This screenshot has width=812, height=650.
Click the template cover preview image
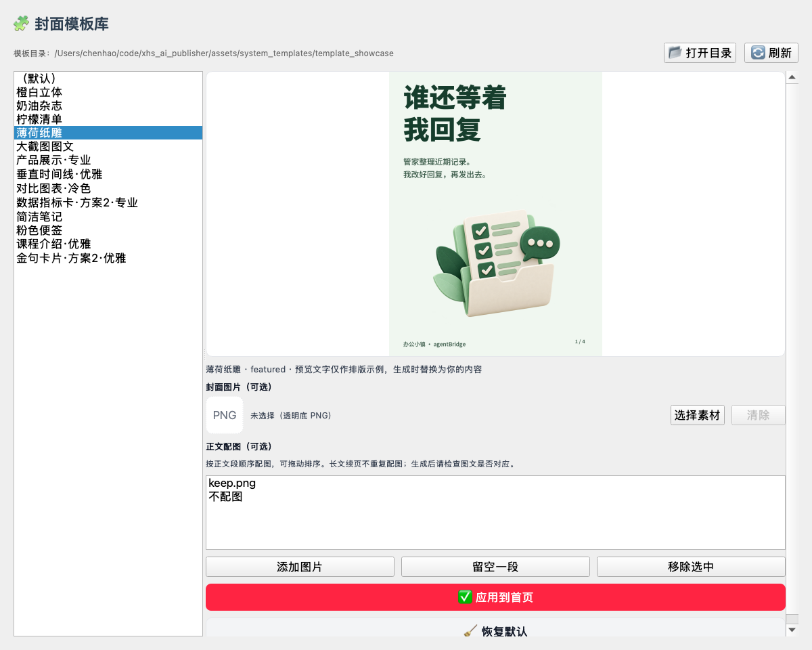[x=495, y=214]
